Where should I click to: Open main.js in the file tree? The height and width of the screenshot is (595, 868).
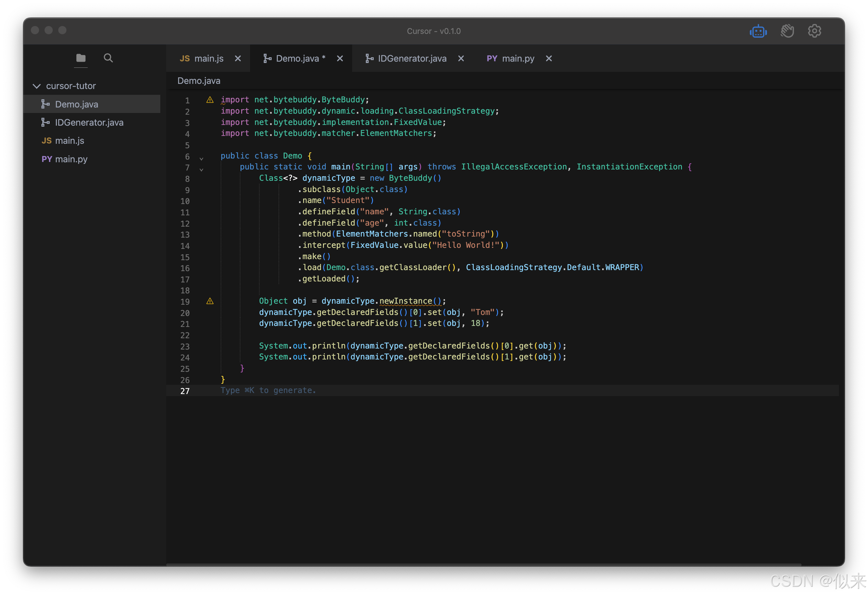click(x=70, y=141)
